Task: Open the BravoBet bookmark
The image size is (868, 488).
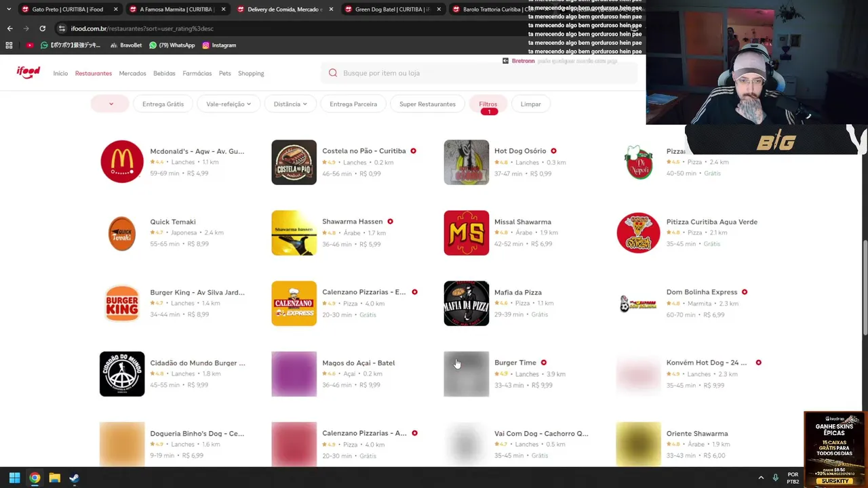Action: click(x=125, y=45)
